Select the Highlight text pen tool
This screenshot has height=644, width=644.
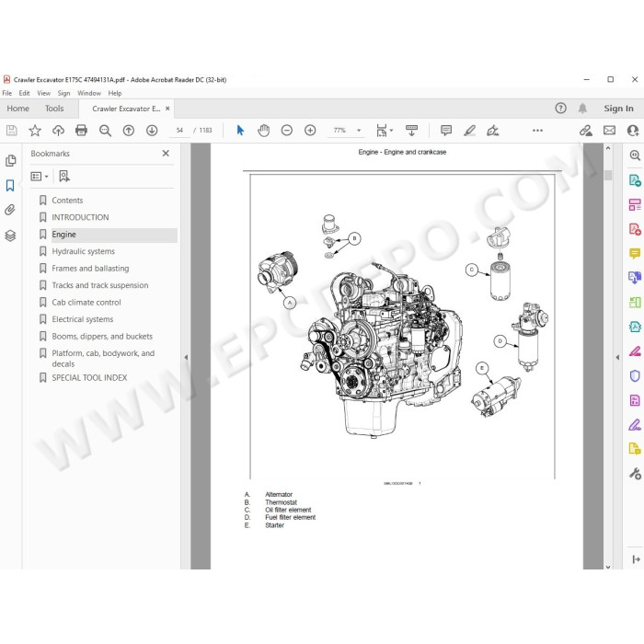pos(469,131)
